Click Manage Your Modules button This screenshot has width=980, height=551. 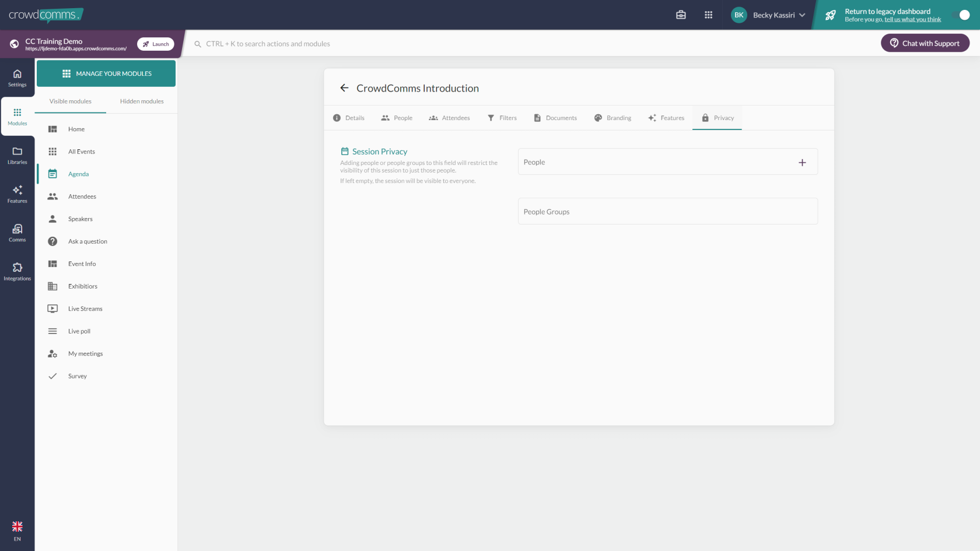(x=106, y=73)
